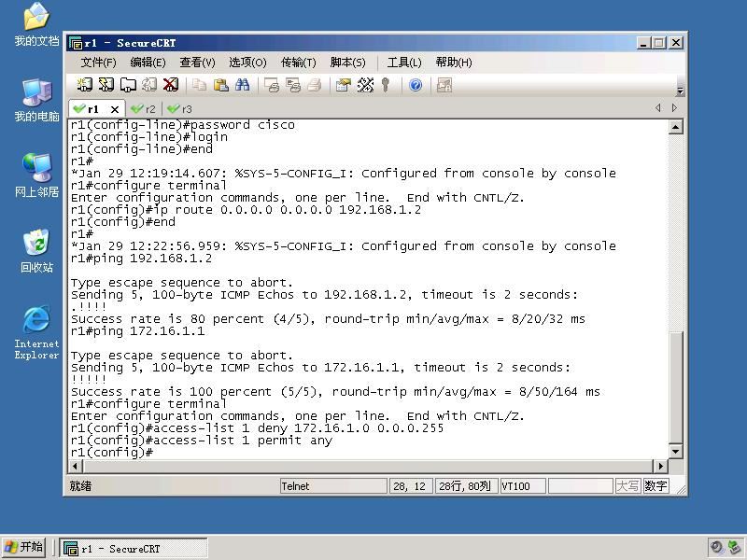
Task: Click Connect in Tab toolbar icon
Action: point(128,85)
